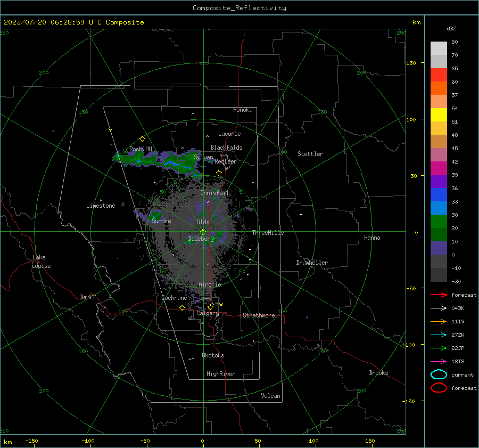Click the yellow diamond marker above Calgary label
479x448 pixels.
(210, 307)
